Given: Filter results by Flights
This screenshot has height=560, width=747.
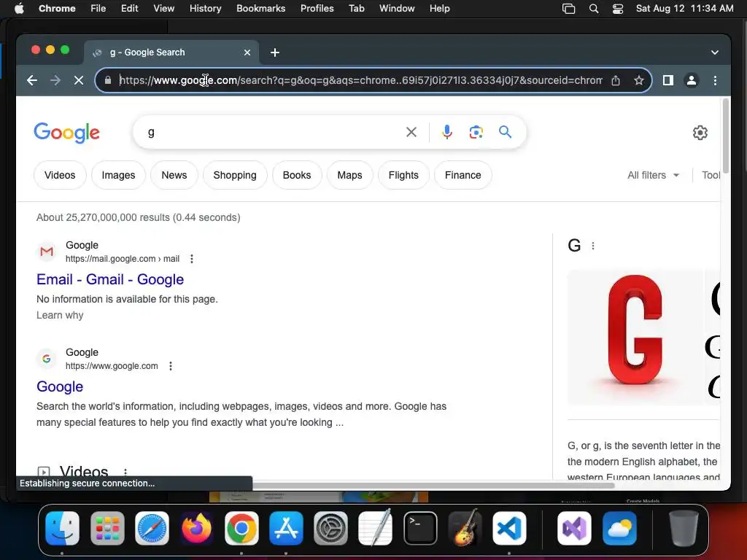Looking at the screenshot, I should point(403,175).
